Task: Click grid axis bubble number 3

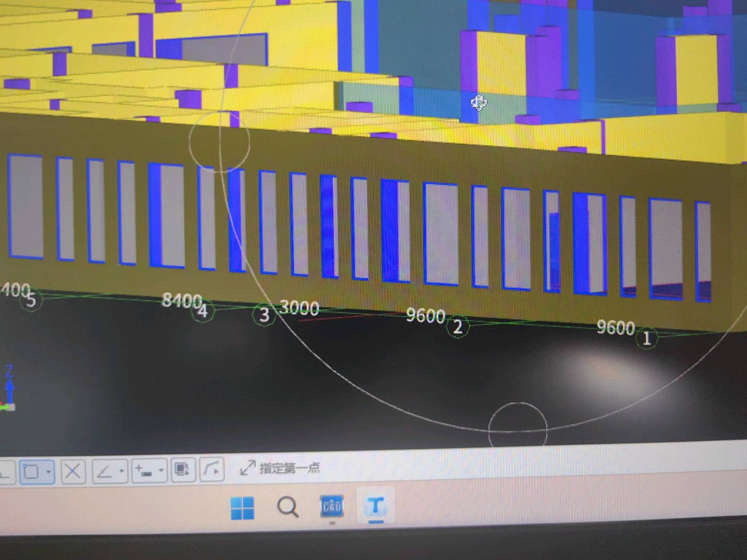Action: 264,315
